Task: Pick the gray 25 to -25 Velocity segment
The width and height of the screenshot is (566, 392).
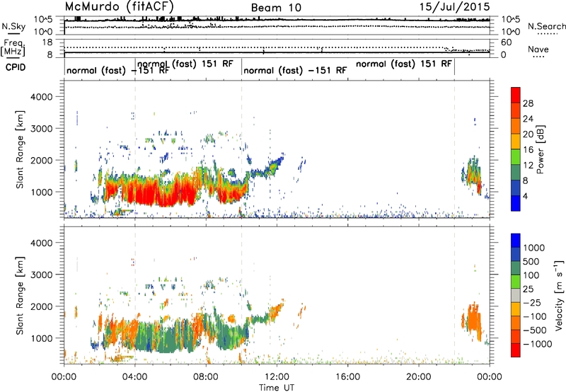Action: pos(516,295)
